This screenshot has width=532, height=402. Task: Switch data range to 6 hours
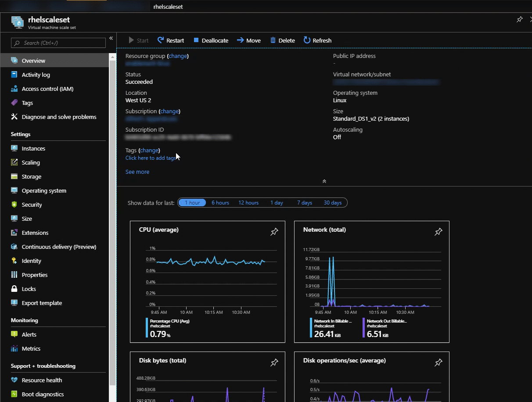click(x=220, y=203)
